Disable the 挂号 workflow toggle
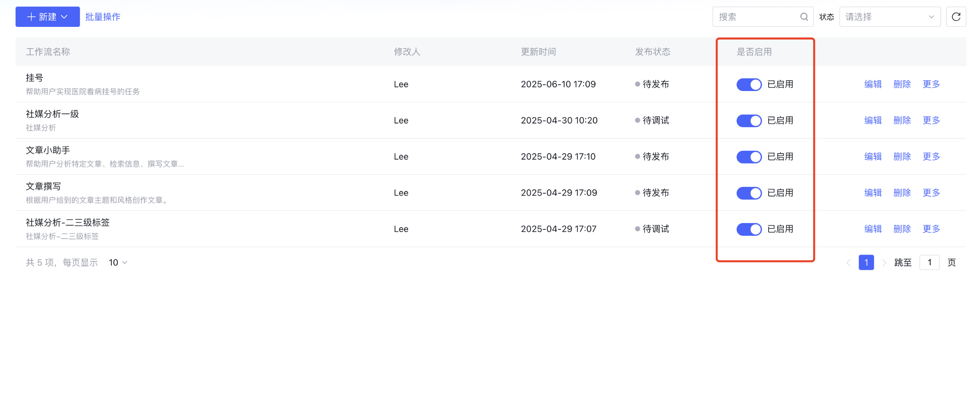This screenshot has height=405, width=980. coord(749,85)
